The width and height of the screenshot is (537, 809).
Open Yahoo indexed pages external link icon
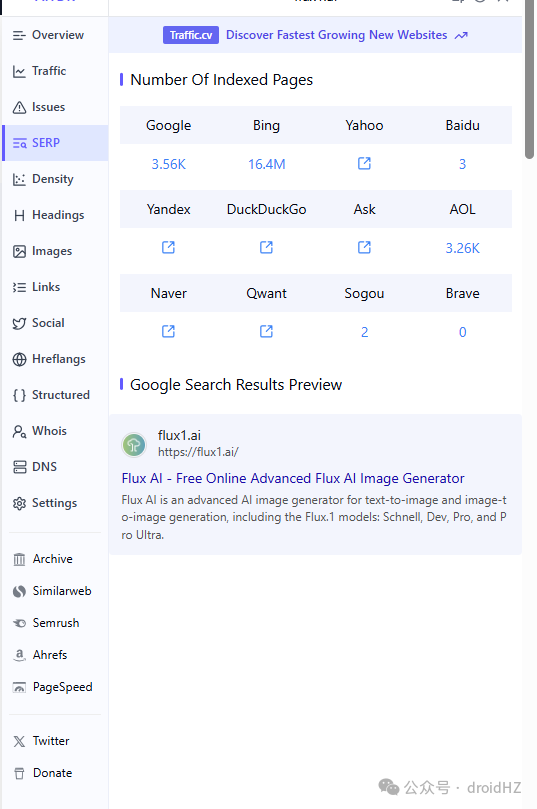[364, 164]
